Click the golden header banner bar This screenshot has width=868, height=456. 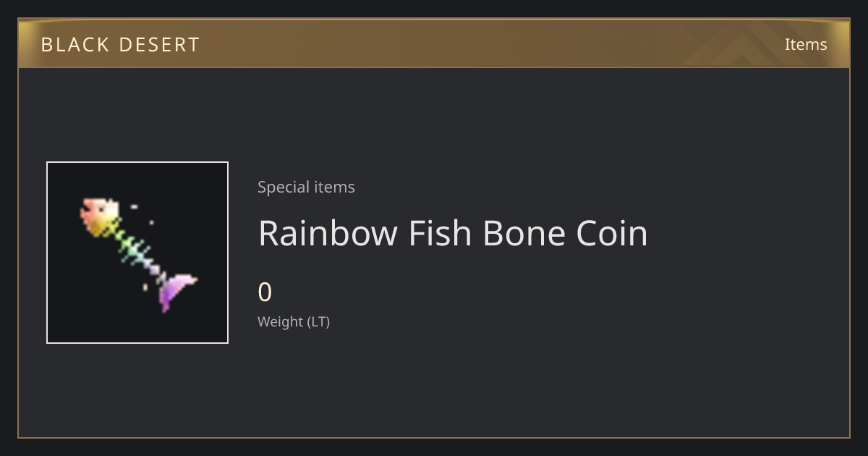434,43
